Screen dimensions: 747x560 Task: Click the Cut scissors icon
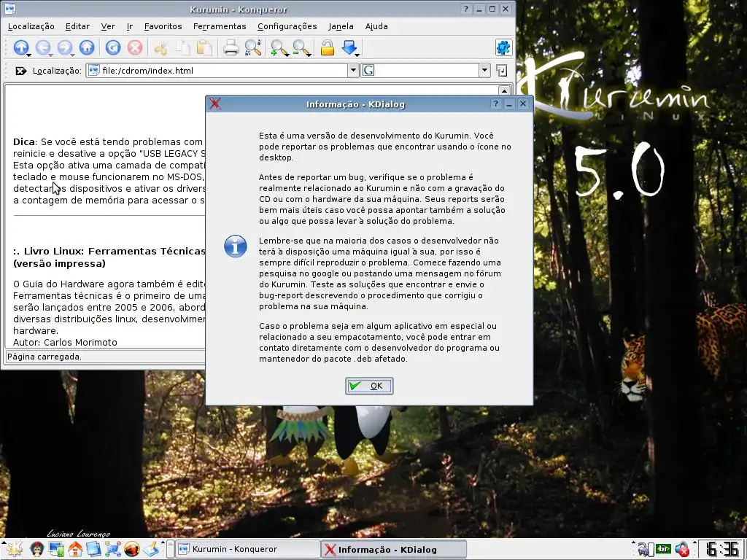click(x=161, y=47)
